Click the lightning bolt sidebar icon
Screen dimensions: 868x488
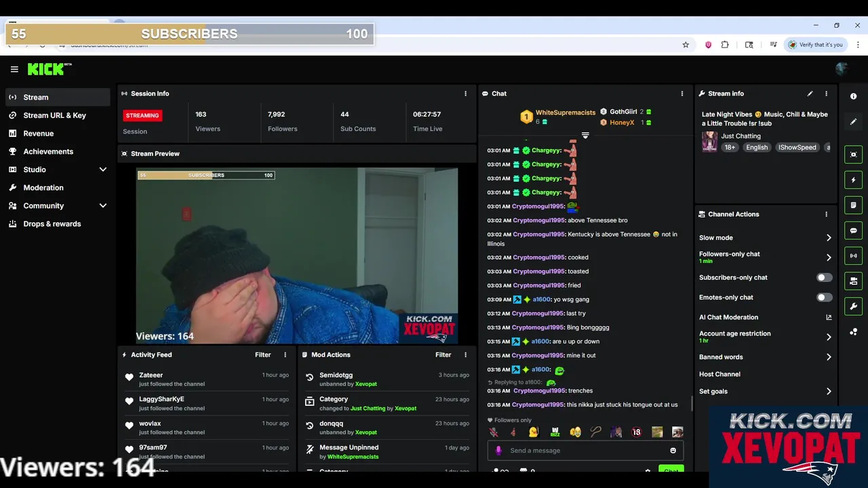pyautogui.click(x=853, y=180)
